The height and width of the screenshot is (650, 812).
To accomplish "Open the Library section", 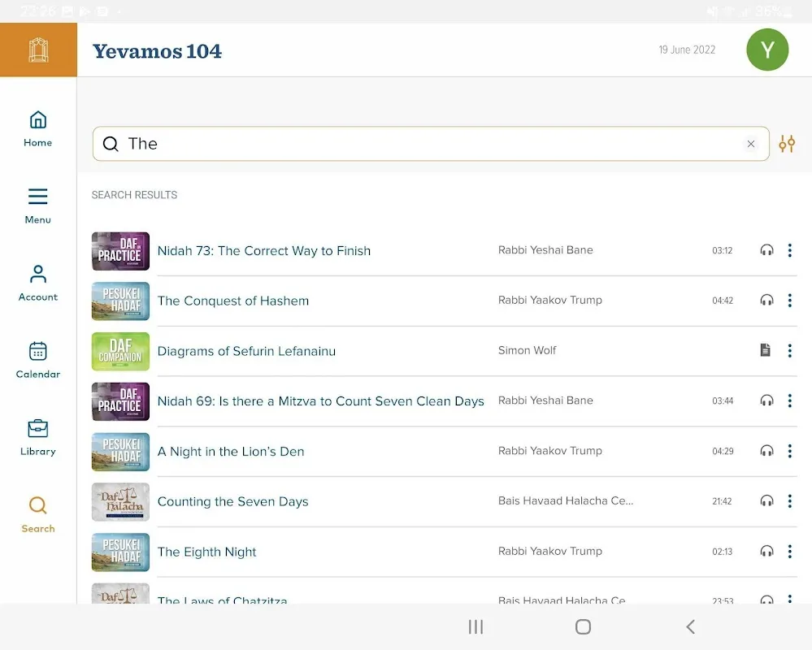I will point(37,437).
